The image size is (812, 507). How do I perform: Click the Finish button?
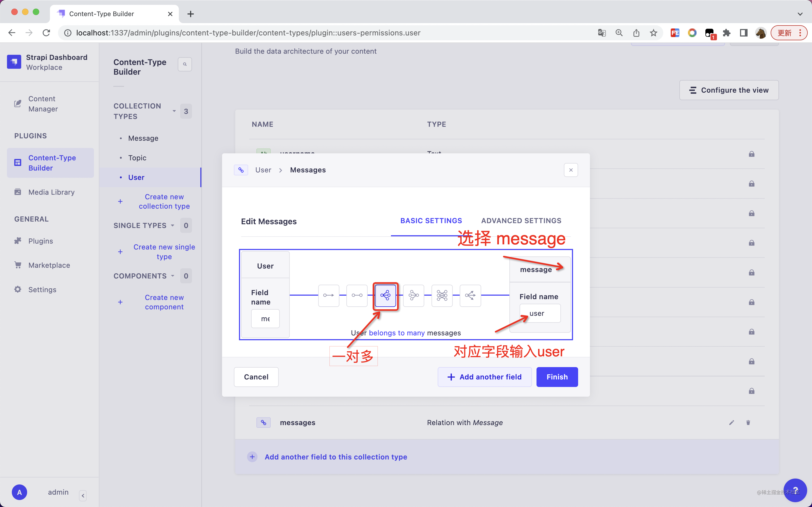(557, 377)
